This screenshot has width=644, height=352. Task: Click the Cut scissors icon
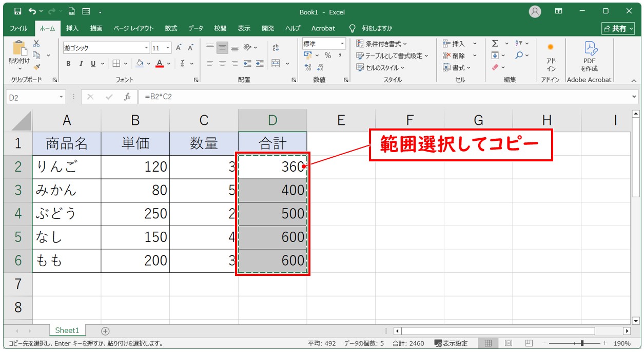pyautogui.click(x=36, y=44)
